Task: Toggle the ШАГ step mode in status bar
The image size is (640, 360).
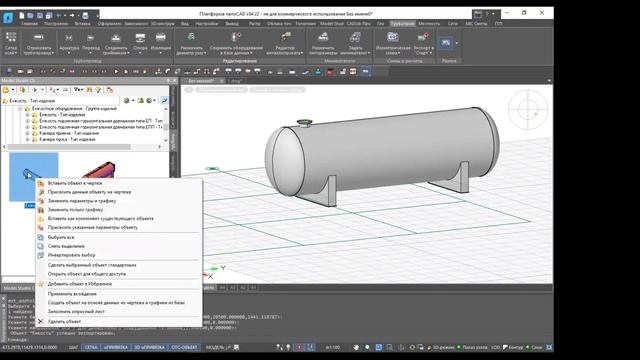Action: tap(73, 347)
